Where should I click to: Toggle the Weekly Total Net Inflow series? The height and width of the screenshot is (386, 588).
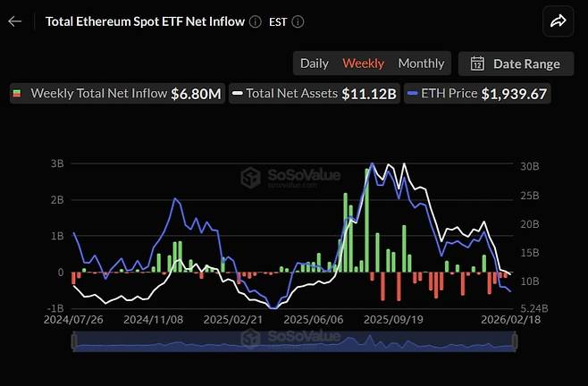[x=116, y=93]
